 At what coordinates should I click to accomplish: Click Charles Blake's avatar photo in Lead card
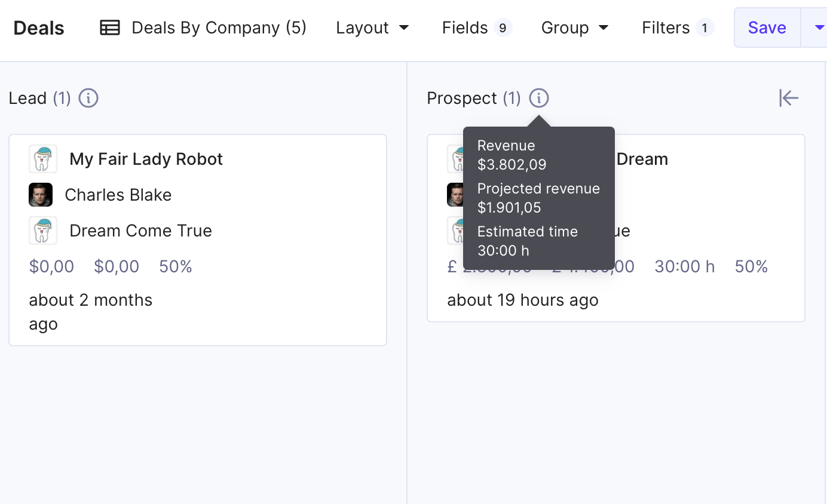[x=41, y=195]
